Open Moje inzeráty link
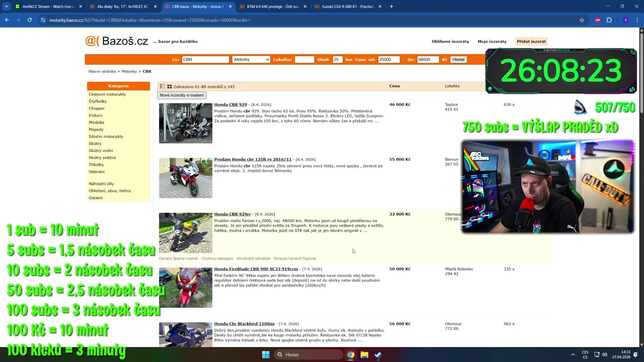This screenshot has height=362, width=644. click(x=492, y=41)
